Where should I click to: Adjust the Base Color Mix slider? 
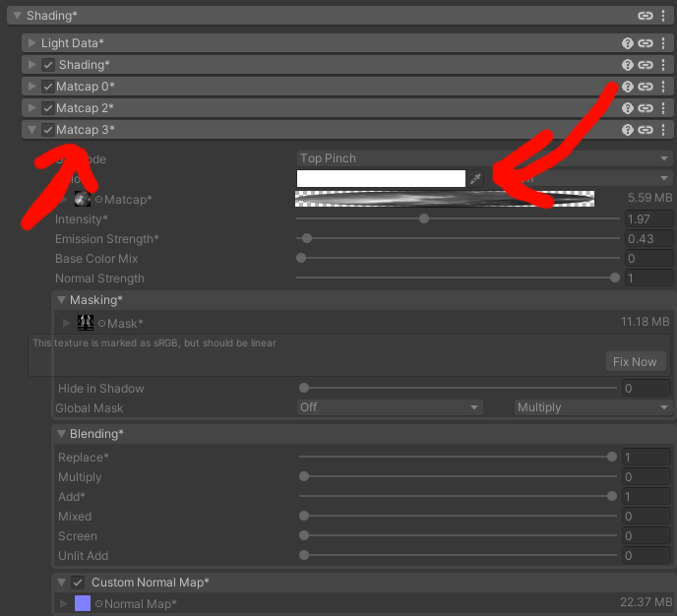pyautogui.click(x=458, y=258)
